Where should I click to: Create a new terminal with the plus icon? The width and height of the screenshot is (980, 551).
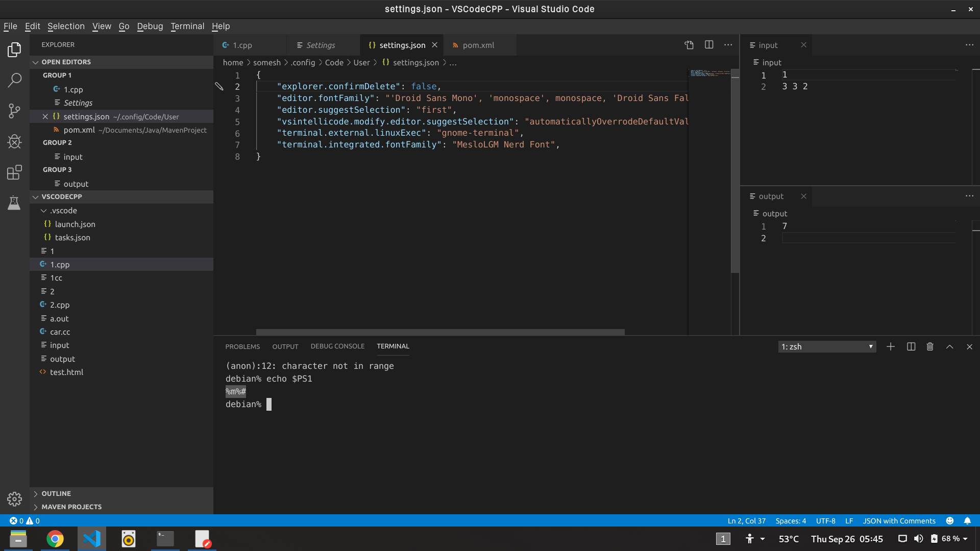point(890,346)
